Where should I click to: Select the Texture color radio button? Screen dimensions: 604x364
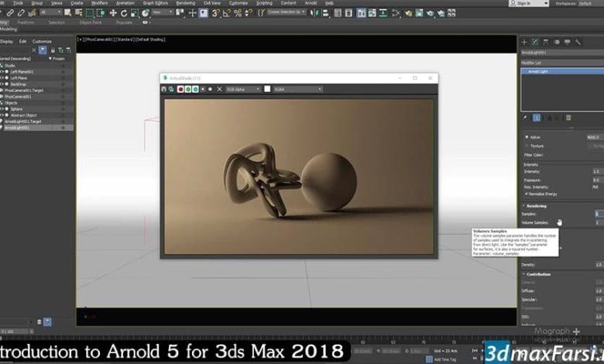pos(527,146)
